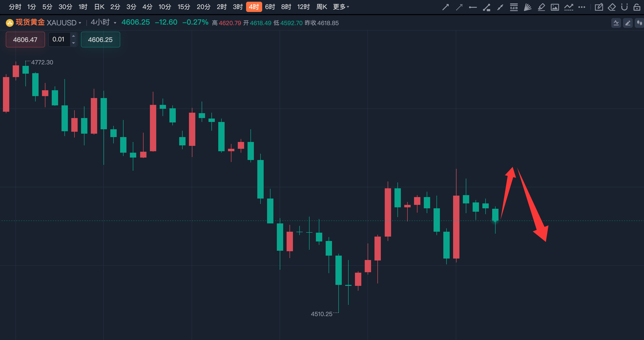Viewport: 644px width, 340px height.
Task: Click the 0.01 lot size field
Action: tap(59, 40)
